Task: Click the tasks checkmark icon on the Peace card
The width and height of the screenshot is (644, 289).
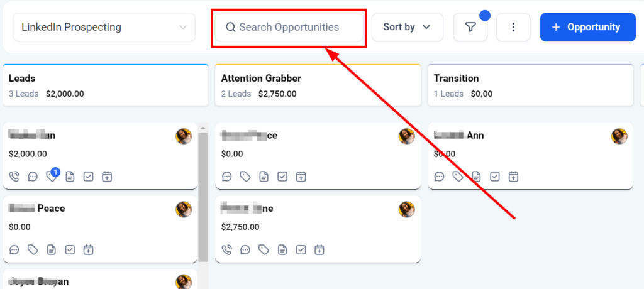Action: pyautogui.click(x=70, y=250)
